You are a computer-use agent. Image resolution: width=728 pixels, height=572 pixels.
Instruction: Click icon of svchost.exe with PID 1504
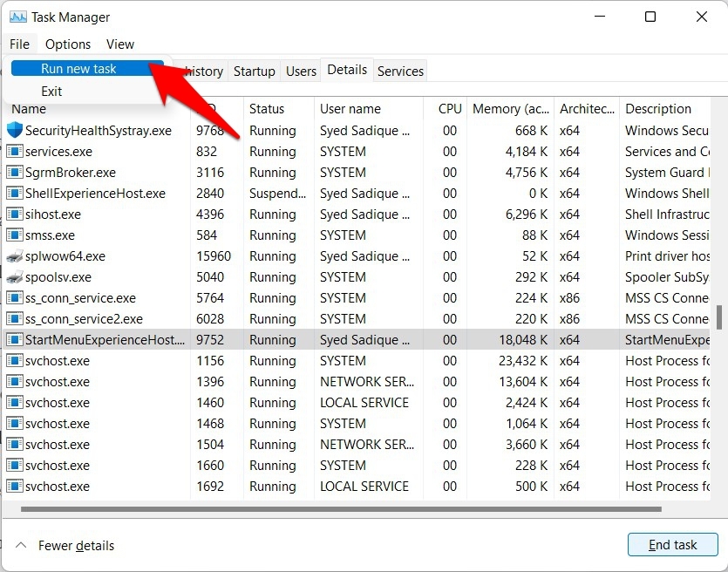pos(15,445)
